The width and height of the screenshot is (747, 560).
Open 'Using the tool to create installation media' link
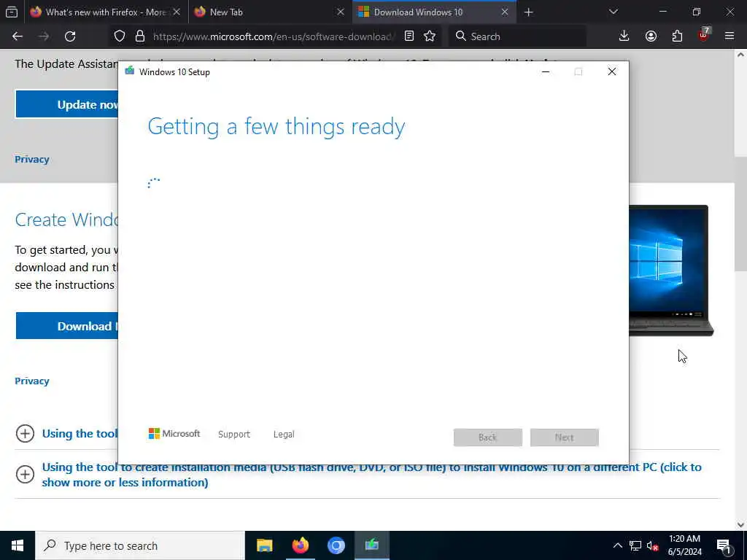(x=371, y=475)
